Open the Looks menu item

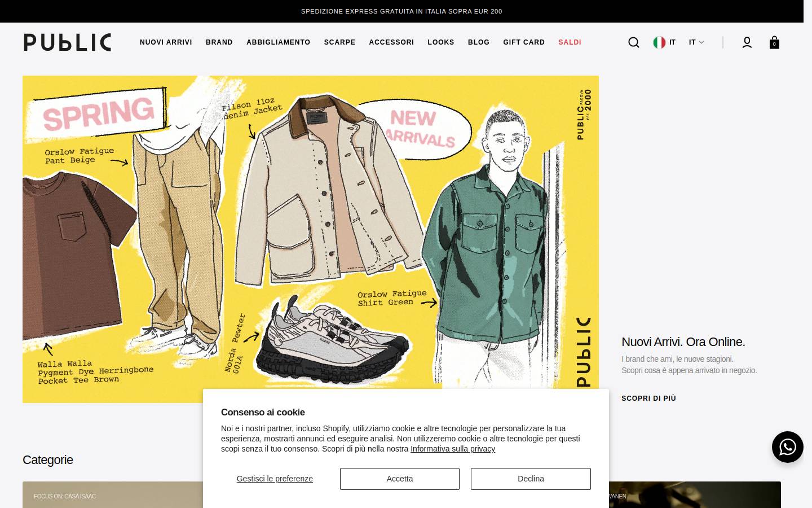[x=441, y=42]
